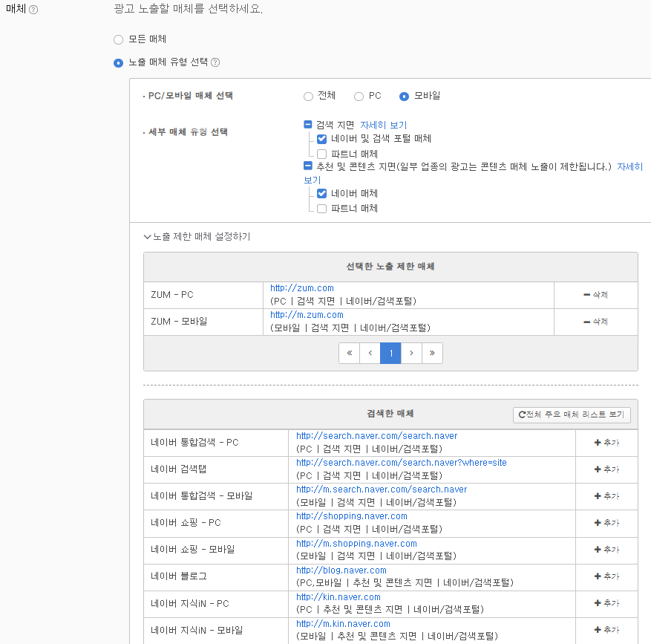Image resolution: width=651 pixels, height=644 pixels.
Task: Click 전체 주요 매체 리스트 보기 button
Action: pyautogui.click(x=572, y=414)
